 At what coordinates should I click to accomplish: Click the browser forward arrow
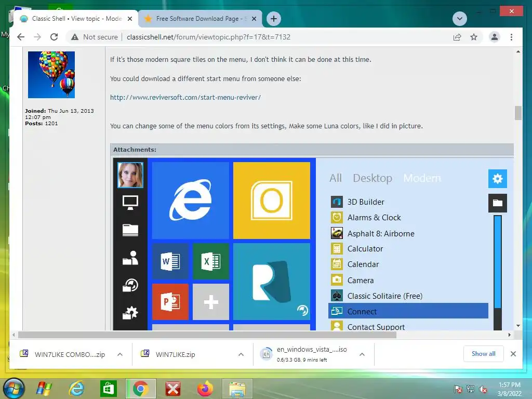tap(37, 37)
